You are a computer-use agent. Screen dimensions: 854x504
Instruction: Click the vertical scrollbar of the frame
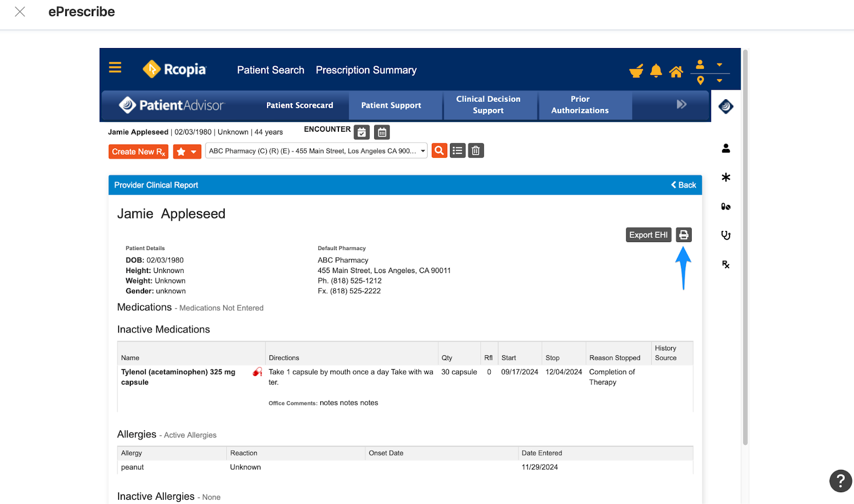tap(745, 247)
